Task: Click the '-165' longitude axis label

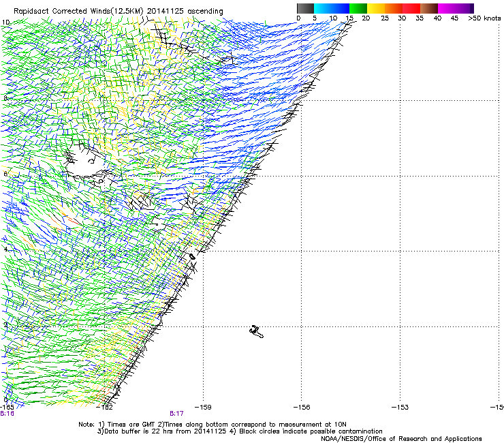Action: [7, 407]
